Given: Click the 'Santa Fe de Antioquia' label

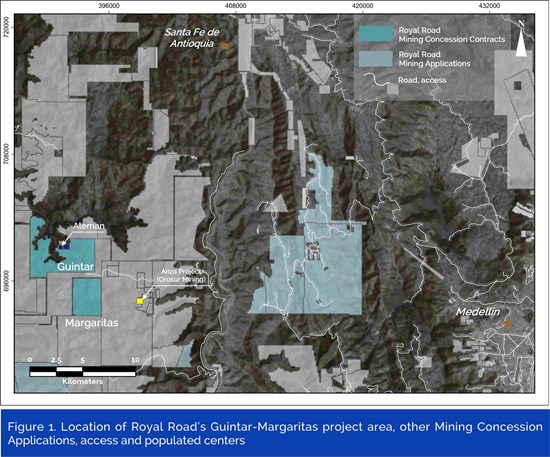Looking at the screenshot, I should (192, 38).
